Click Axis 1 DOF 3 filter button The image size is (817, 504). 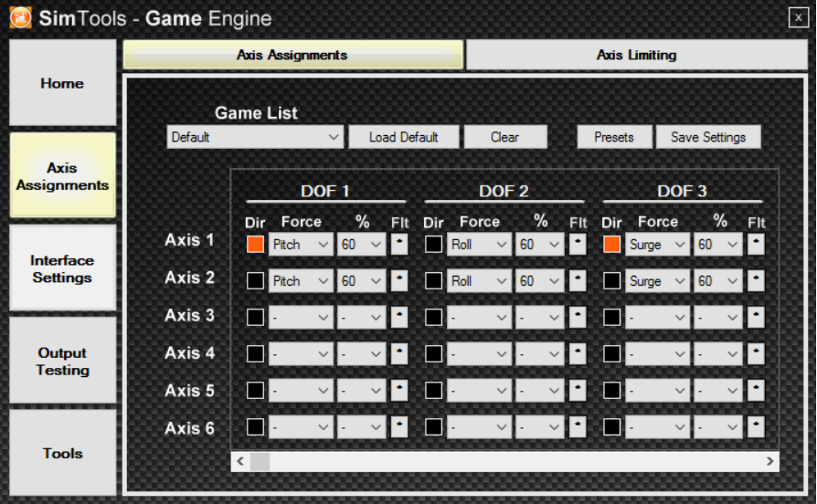coord(755,244)
